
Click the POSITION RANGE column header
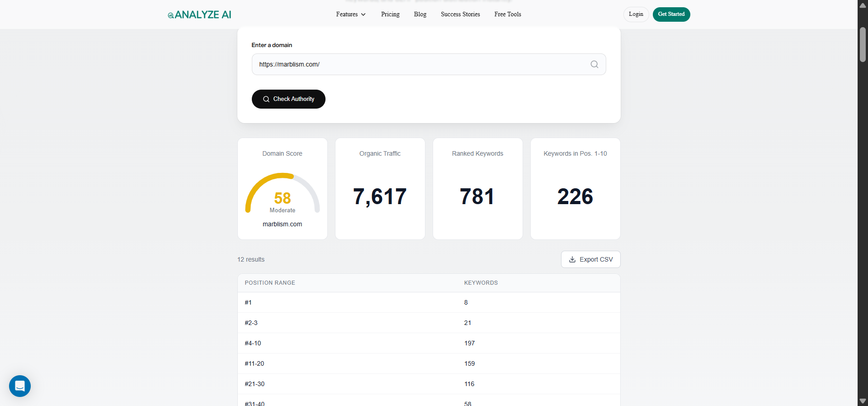coord(270,283)
